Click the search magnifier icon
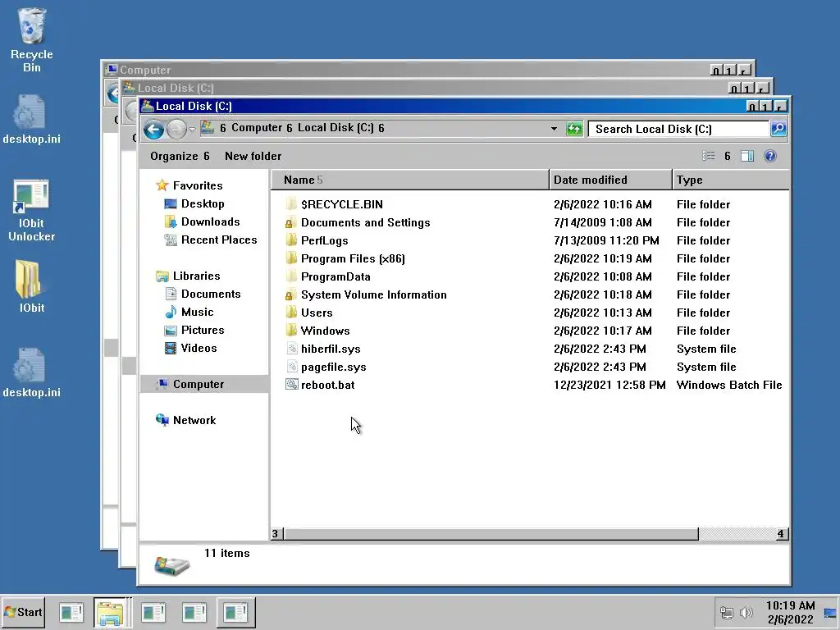Viewport: 840px width, 630px height. (x=778, y=129)
